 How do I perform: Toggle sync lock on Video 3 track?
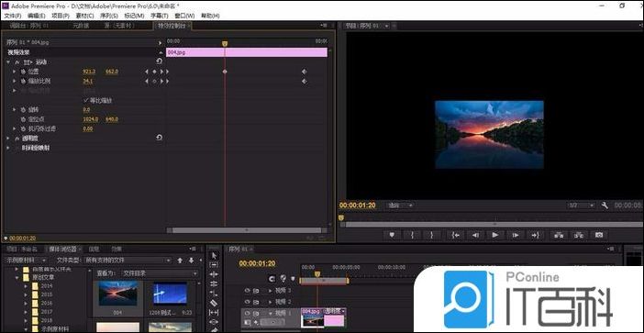pyautogui.click(x=256, y=290)
